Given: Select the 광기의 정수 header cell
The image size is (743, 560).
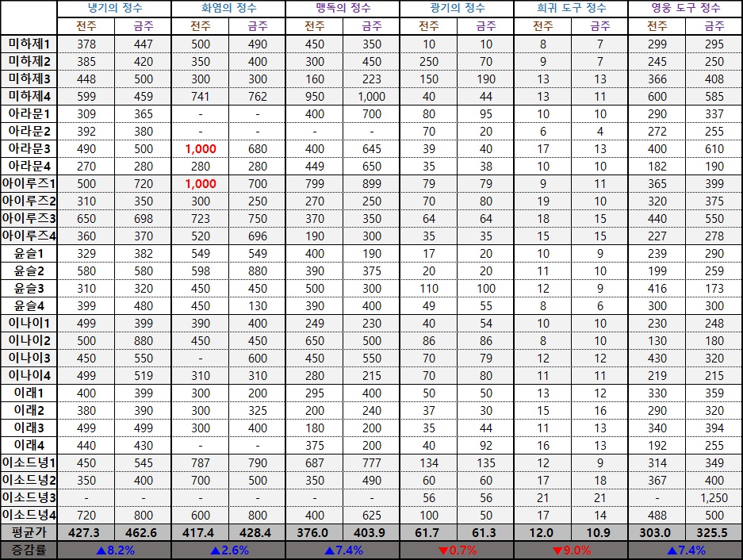Looking at the screenshot, I should click(x=457, y=9).
